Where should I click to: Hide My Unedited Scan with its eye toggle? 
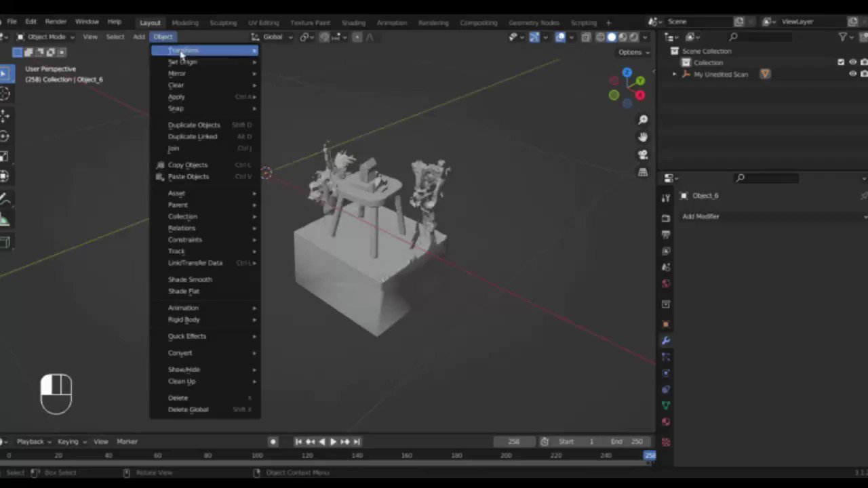click(853, 74)
